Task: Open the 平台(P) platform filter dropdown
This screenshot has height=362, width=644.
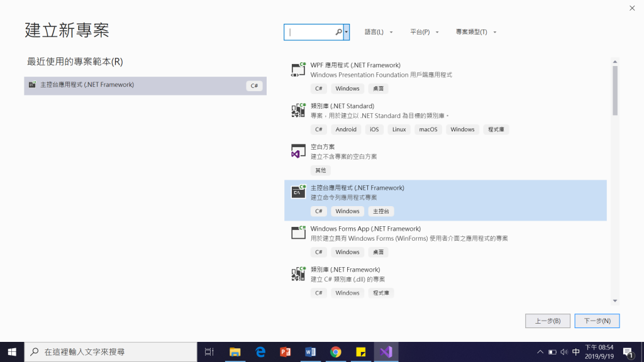Action: [x=424, y=32]
